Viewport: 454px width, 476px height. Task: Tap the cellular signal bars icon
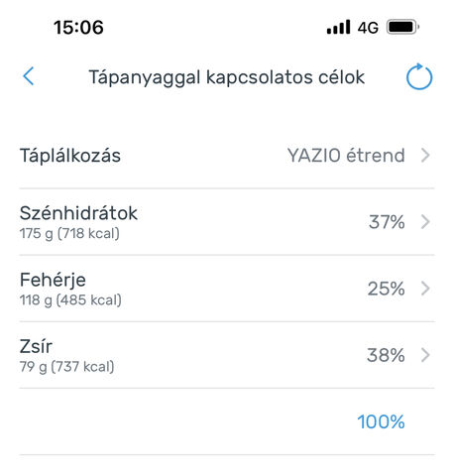coord(338,27)
